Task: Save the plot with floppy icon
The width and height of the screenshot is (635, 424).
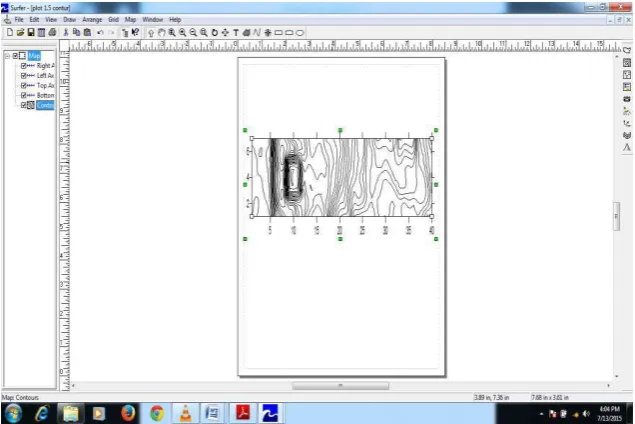Action: click(31, 33)
